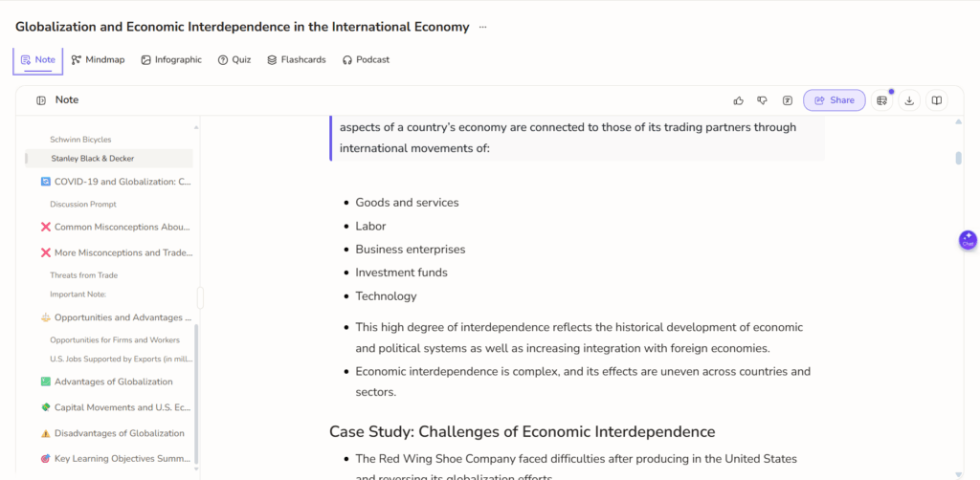Click the outline panel resize handle
This screenshot has width=980, height=480.
point(200,297)
